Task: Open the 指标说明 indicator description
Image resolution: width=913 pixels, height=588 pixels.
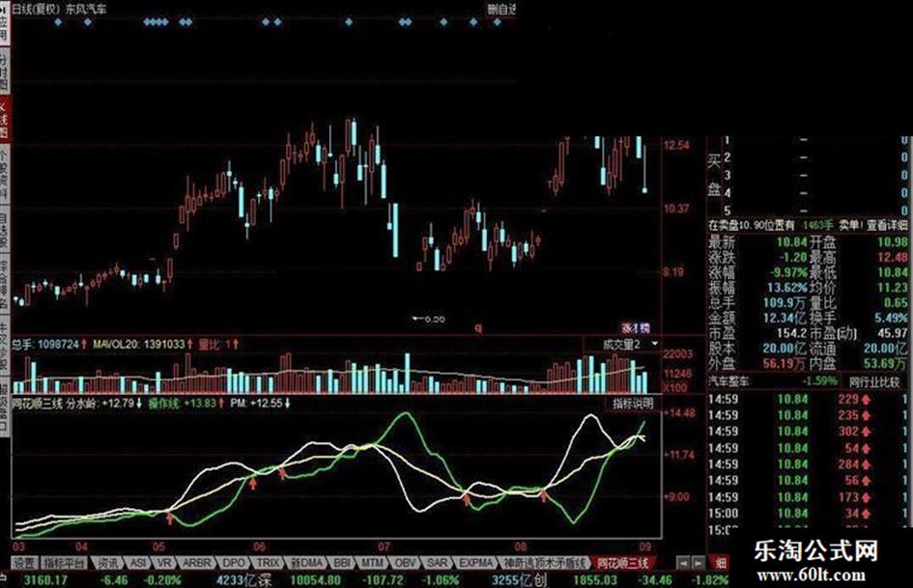Action: click(633, 403)
